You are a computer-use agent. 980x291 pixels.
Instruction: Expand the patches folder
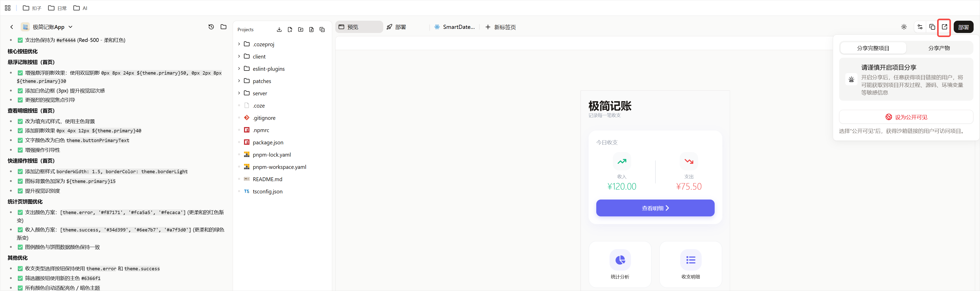click(x=239, y=81)
